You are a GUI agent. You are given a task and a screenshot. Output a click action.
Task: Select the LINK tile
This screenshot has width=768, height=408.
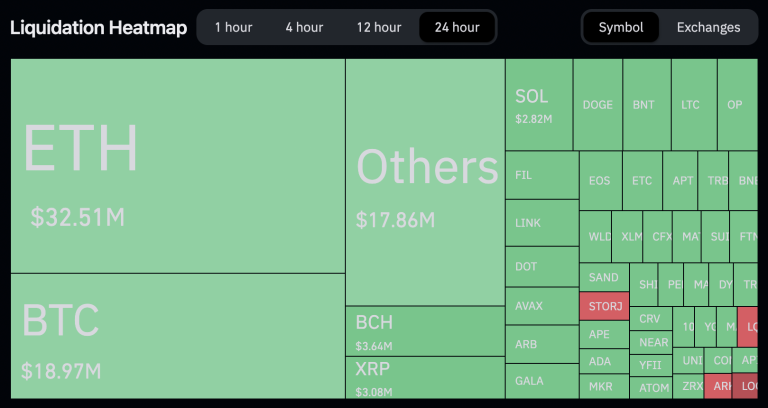[x=542, y=222]
